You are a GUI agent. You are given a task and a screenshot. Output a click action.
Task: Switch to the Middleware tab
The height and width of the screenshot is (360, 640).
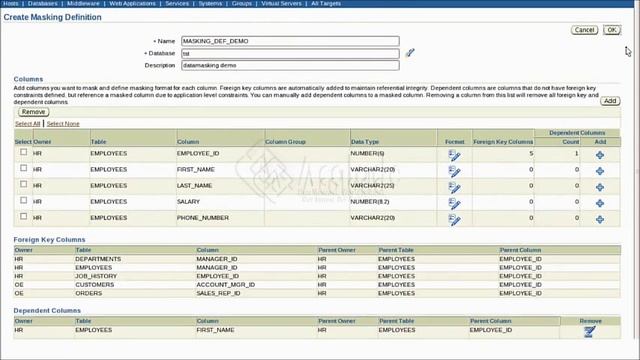click(83, 3)
